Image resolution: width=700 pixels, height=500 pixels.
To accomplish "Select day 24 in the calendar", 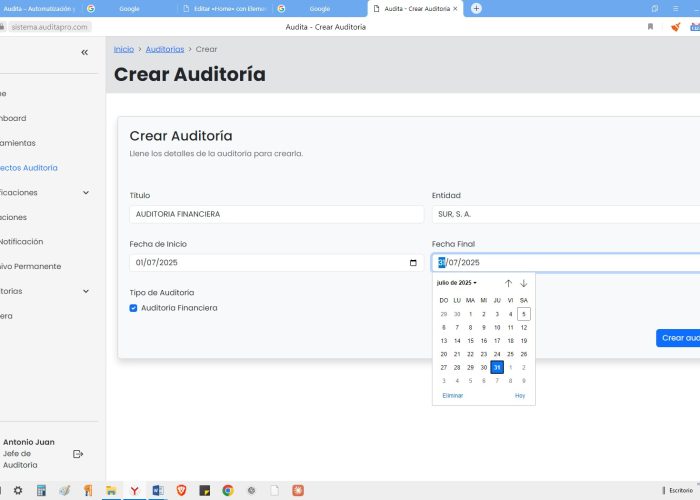I will [497, 354].
